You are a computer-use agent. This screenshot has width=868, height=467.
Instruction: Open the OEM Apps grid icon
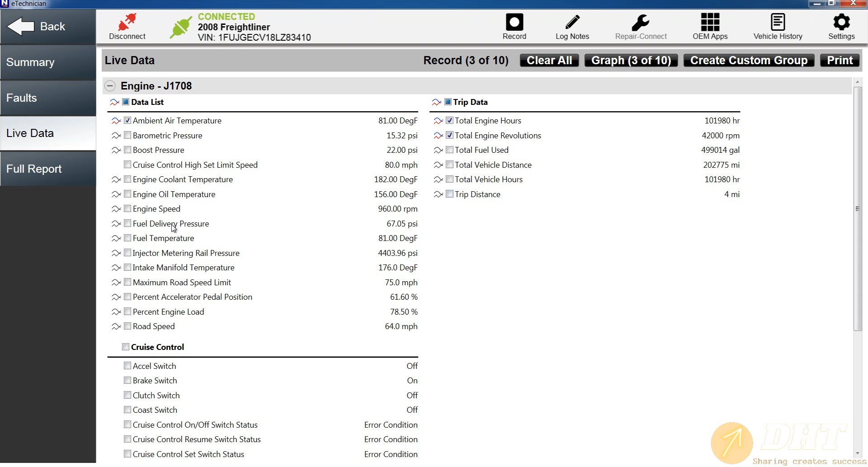click(x=710, y=23)
